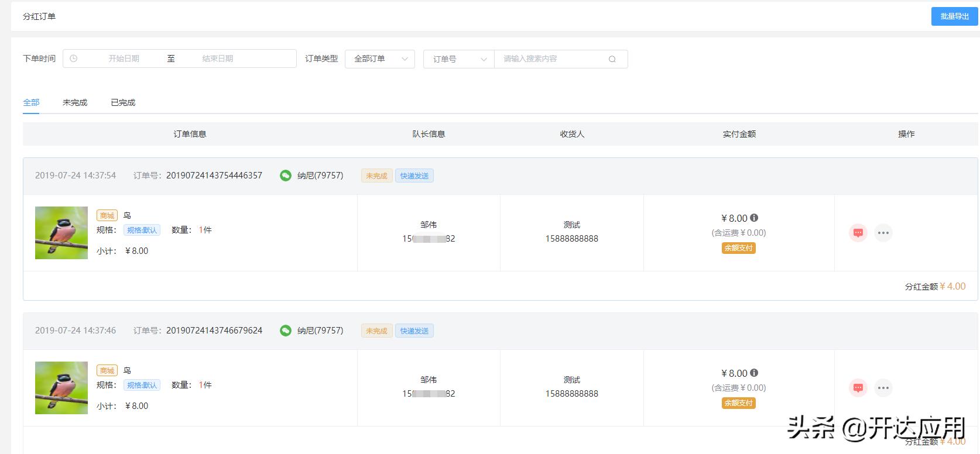
Task: Click 未完成 tag on order ending 679624
Action: tap(376, 331)
